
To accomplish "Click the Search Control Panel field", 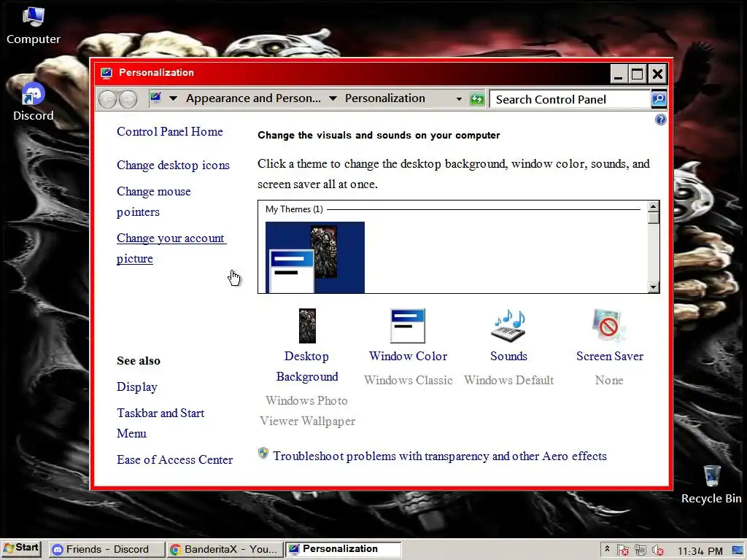I will point(570,99).
